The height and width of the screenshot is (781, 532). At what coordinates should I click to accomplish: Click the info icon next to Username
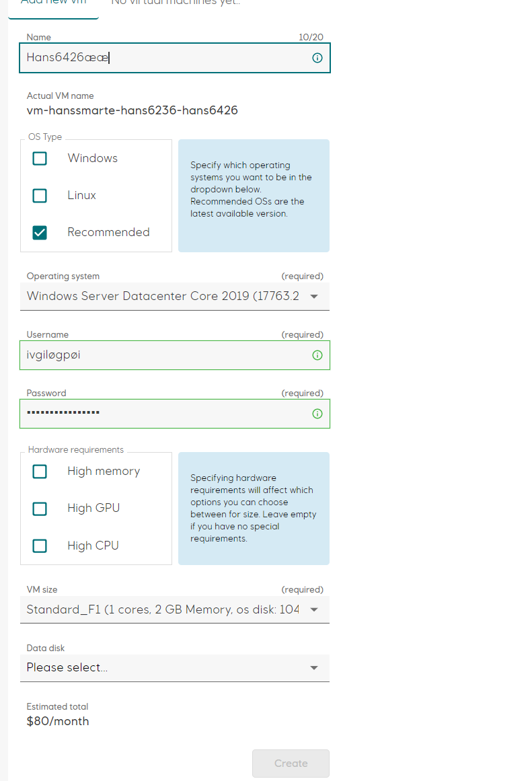(317, 355)
